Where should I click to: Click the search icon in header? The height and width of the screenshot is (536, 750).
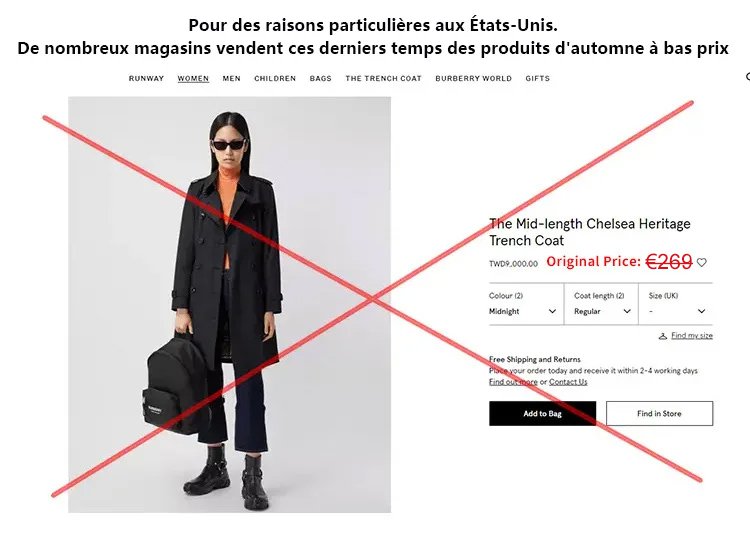click(x=748, y=77)
